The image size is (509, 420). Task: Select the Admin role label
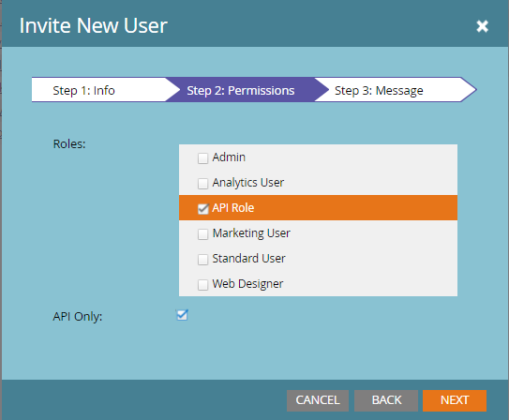[229, 157]
